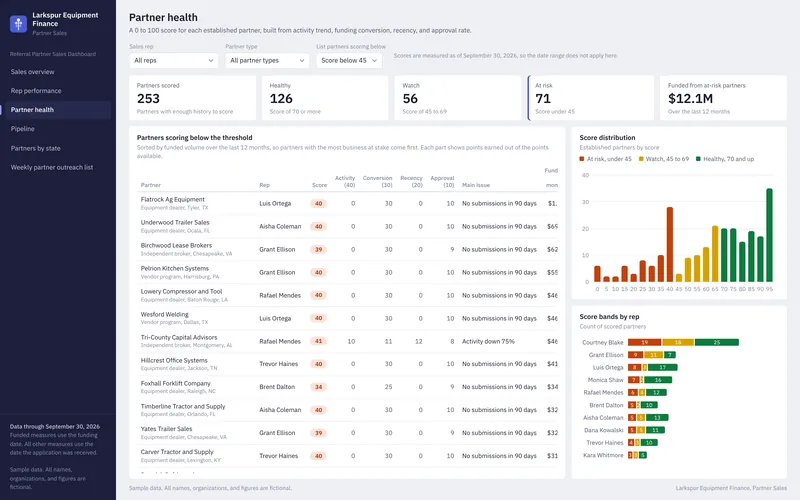Click Courtney Blake's yellow watch segment 18
This screenshot has height=500, width=800.
click(678, 342)
